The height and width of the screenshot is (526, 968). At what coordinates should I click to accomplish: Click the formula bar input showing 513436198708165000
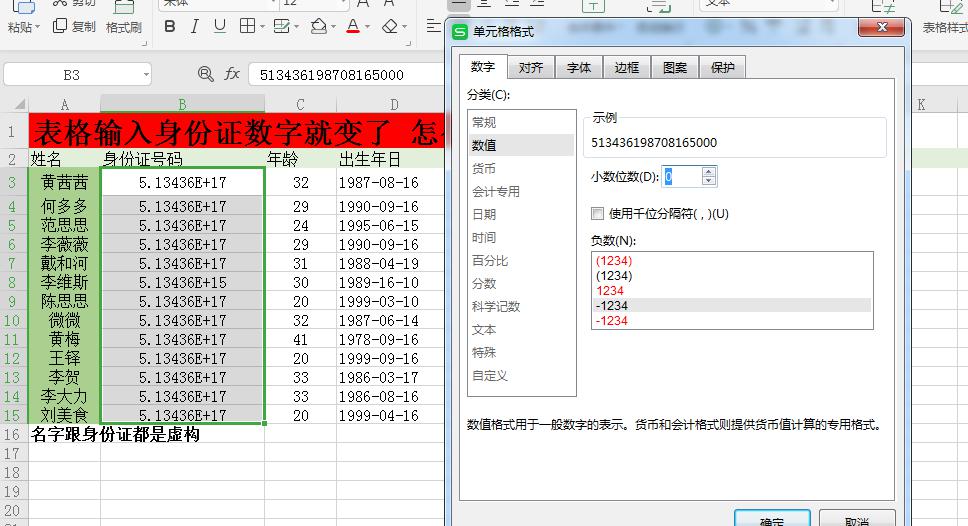(x=346, y=75)
